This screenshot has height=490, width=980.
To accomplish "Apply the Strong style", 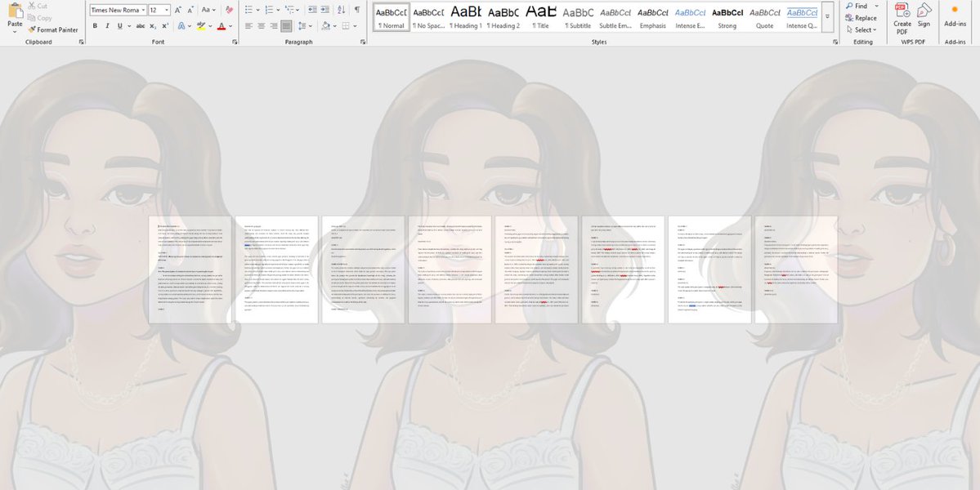I will pyautogui.click(x=727, y=17).
